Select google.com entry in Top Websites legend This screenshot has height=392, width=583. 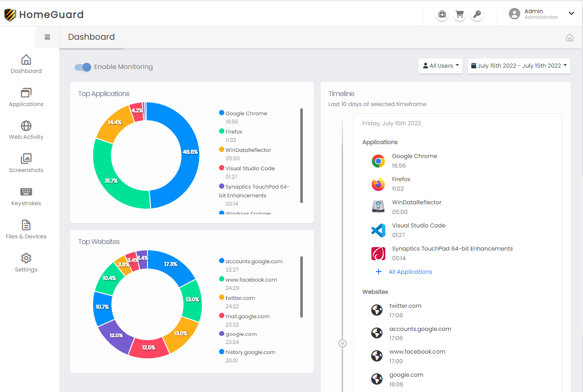pos(241,334)
